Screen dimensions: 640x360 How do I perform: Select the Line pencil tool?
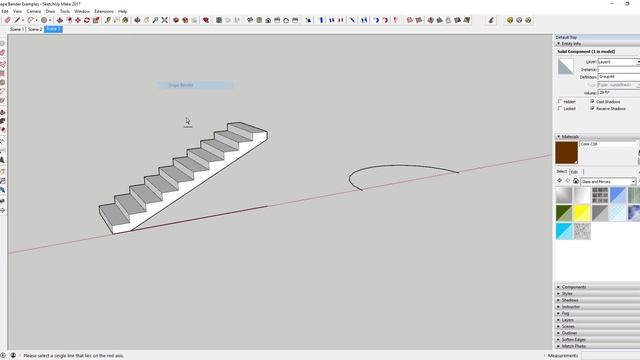17,20
